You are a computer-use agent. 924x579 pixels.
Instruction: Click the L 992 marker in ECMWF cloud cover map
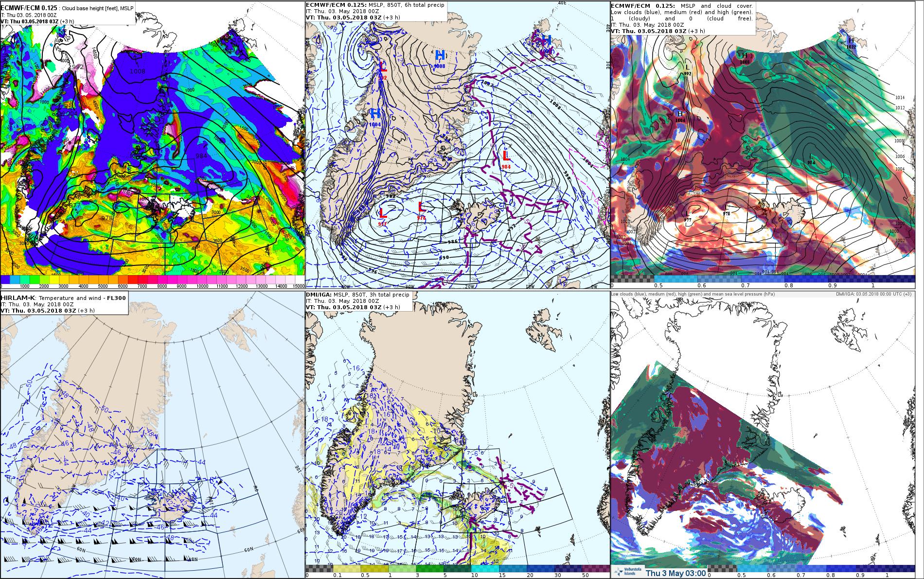tap(688, 70)
